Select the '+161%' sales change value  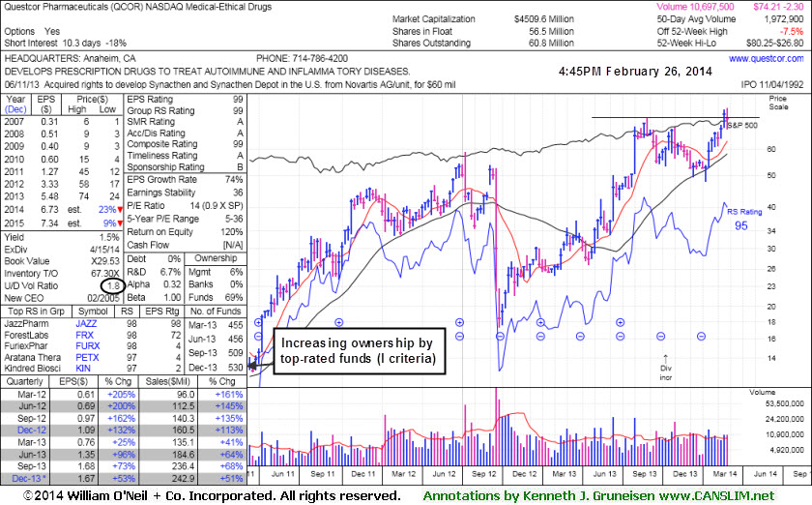[228, 395]
